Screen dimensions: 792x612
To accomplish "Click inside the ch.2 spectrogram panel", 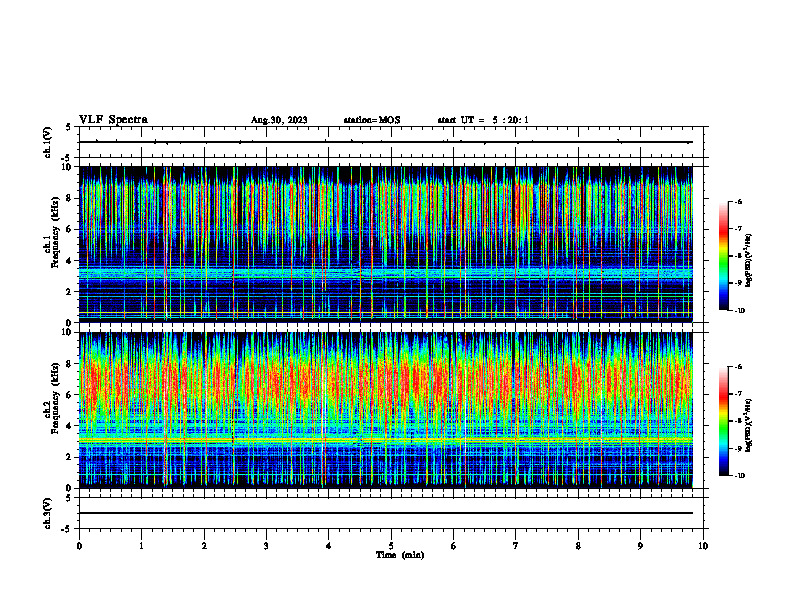I will (385, 410).
